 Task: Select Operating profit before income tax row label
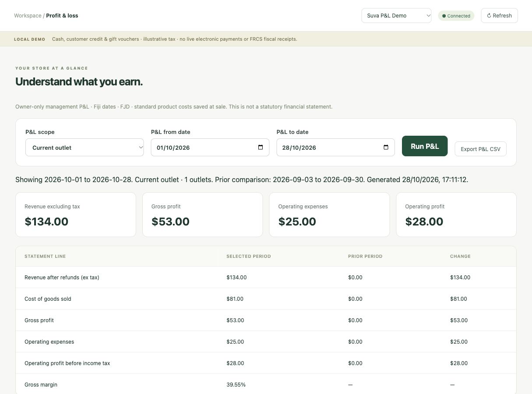(67, 363)
